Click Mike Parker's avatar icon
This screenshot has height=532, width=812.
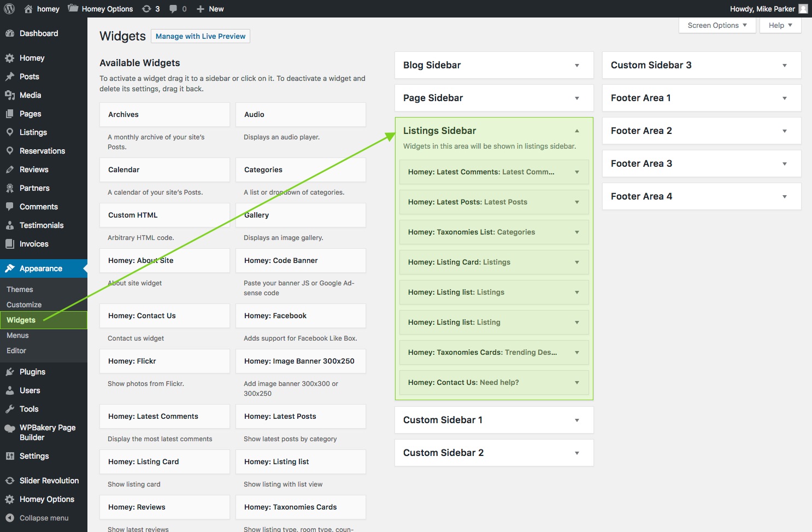coord(803,9)
